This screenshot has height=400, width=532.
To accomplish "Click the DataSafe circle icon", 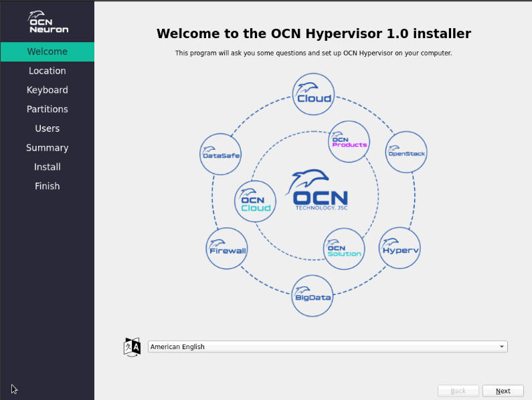I will pyautogui.click(x=221, y=153).
